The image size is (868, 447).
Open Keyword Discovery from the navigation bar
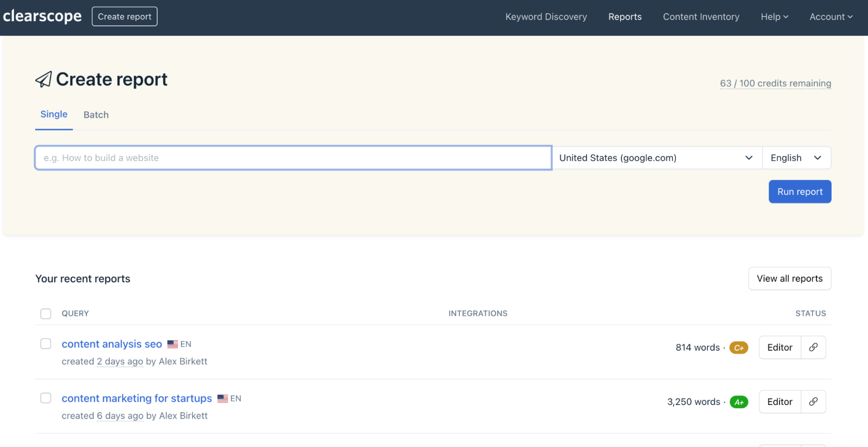pos(546,16)
